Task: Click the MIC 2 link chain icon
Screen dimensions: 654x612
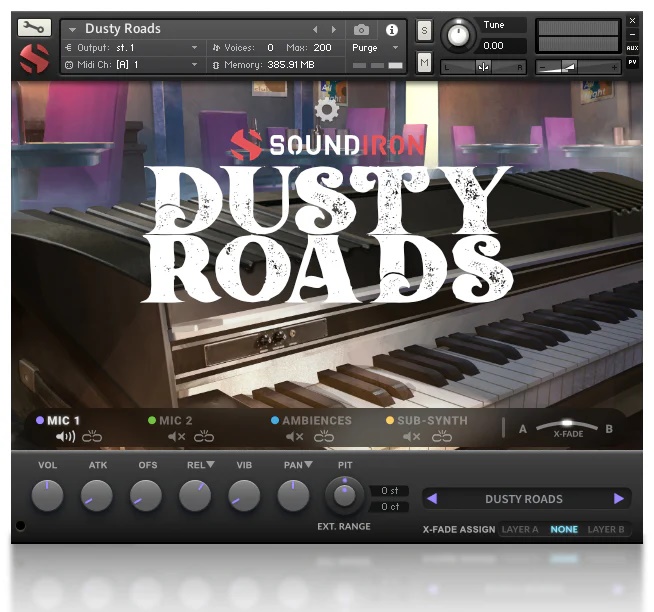Action: (x=204, y=437)
